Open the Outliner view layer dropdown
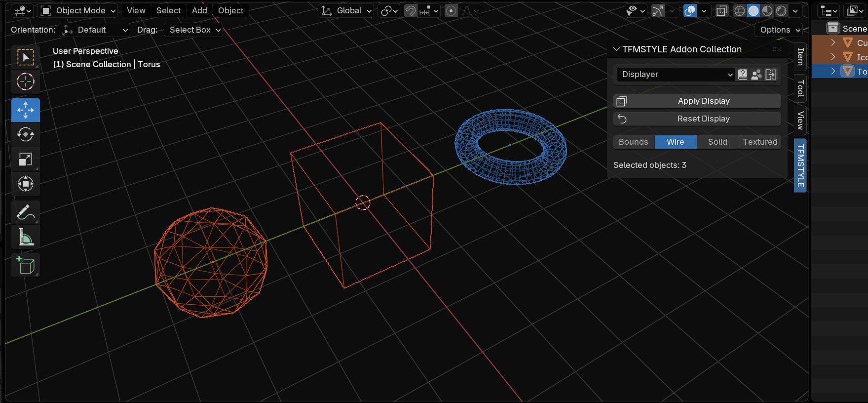This screenshot has width=868, height=403. (855, 11)
